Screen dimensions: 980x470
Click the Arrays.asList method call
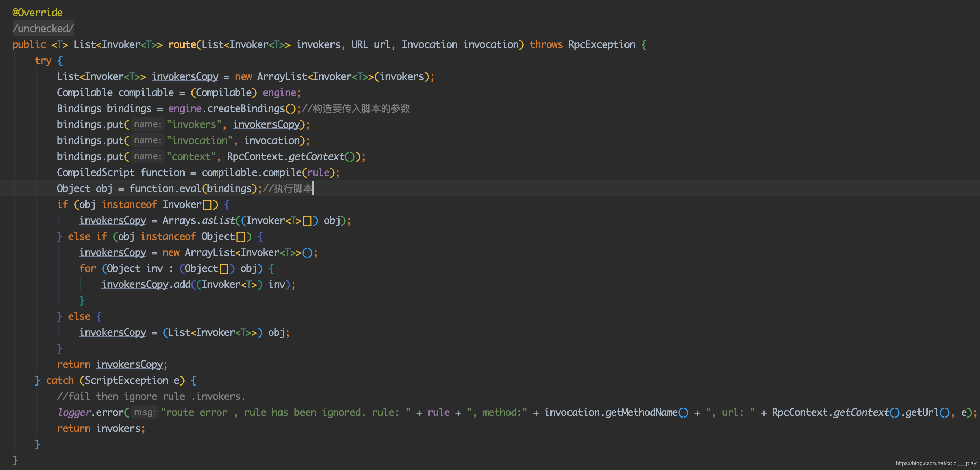[218, 220]
